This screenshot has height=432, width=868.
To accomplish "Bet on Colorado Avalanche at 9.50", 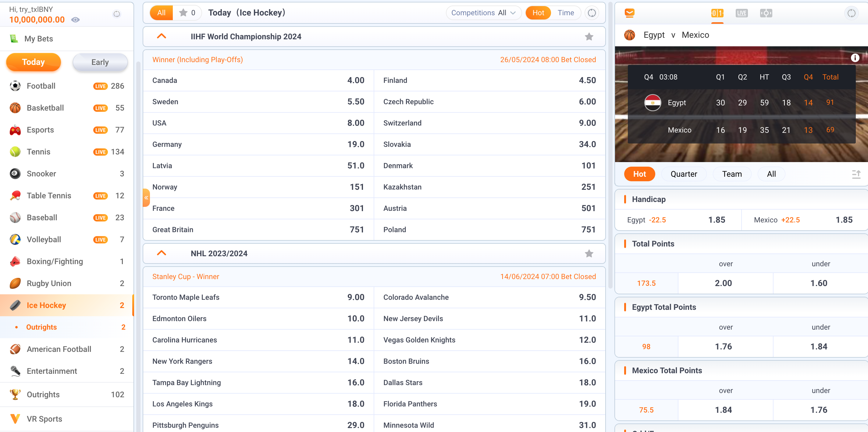I will point(489,297).
